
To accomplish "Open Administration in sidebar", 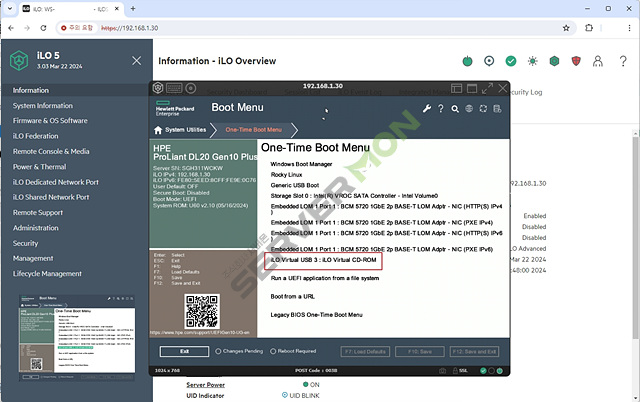I will [36, 228].
